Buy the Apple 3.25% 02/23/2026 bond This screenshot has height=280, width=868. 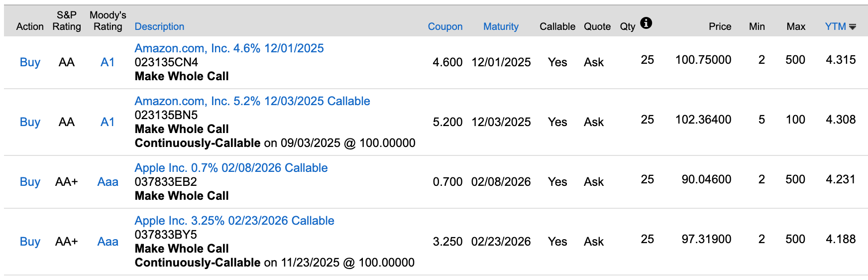30,242
